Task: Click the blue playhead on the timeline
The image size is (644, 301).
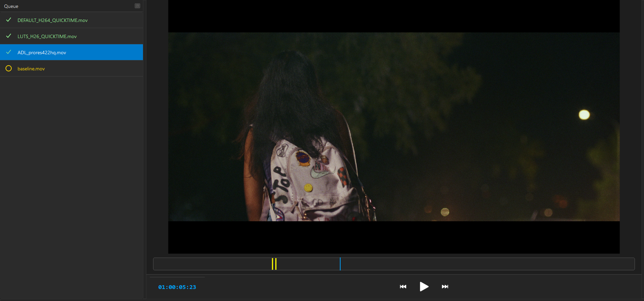Action: [340, 264]
